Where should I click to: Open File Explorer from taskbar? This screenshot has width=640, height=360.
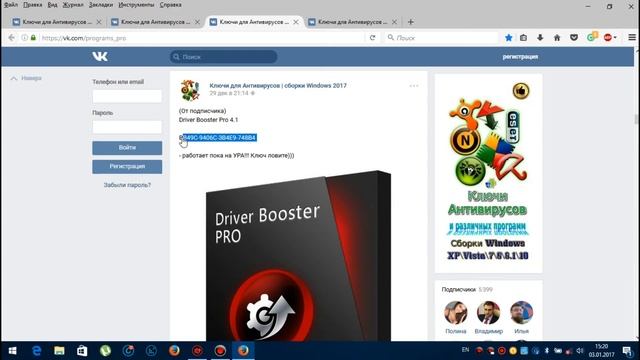59,351
